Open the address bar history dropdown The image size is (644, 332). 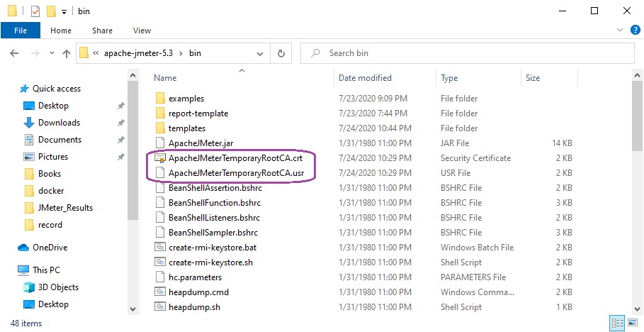pyautogui.click(x=260, y=53)
